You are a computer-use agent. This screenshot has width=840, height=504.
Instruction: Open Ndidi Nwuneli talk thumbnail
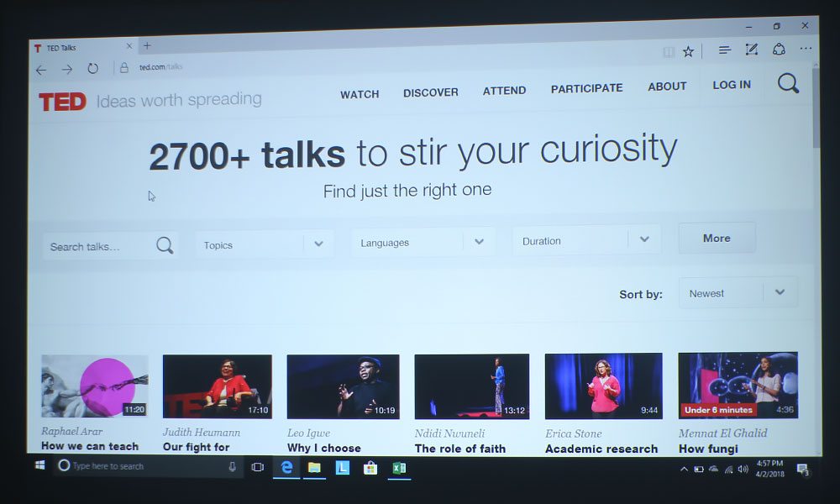click(472, 386)
